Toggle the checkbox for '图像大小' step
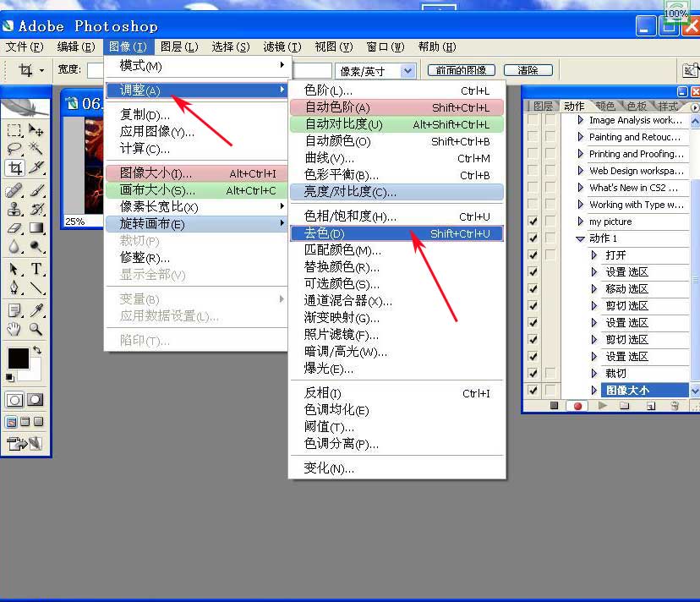The width and height of the screenshot is (700, 602). 533,391
